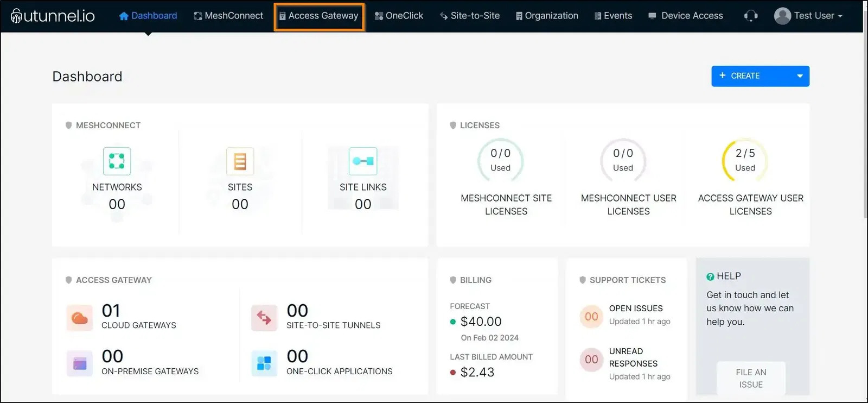Screen dimensions: 868x403
Task: Click the FILE AN ISSUE button
Action: pyautogui.click(x=751, y=378)
